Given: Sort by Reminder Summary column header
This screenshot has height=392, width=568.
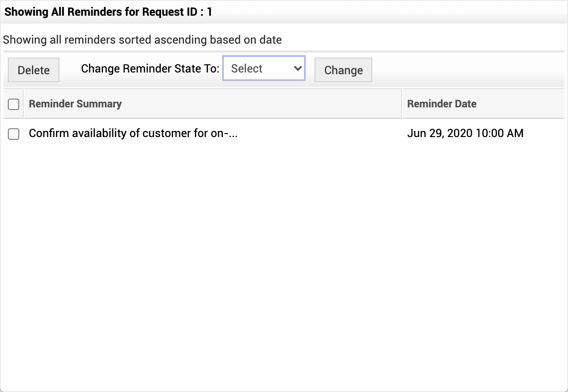Looking at the screenshot, I should (75, 104).
